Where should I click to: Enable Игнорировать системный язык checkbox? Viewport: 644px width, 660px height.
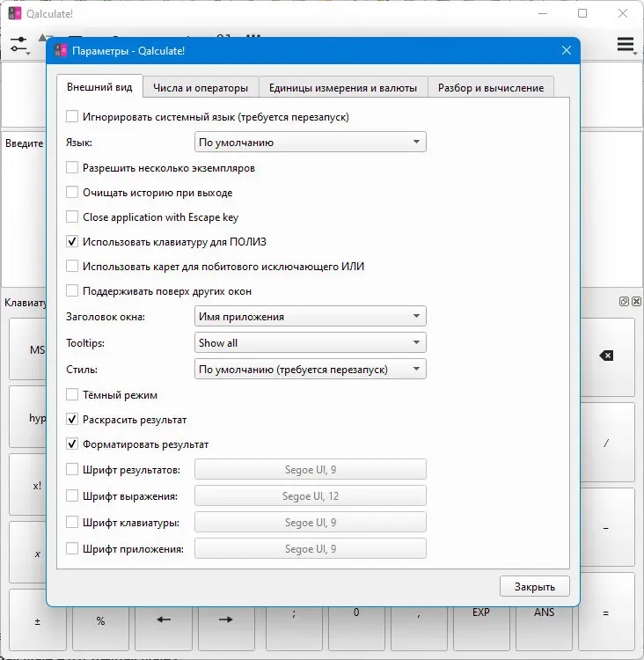coord(72,116)
